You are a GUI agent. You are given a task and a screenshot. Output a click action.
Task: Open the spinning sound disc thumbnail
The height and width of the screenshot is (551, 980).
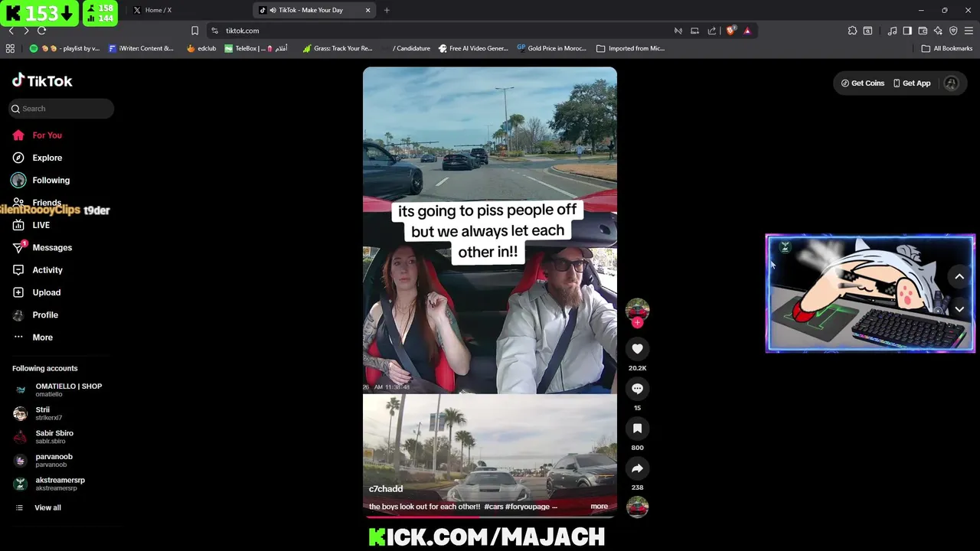(x=637, y=507)
